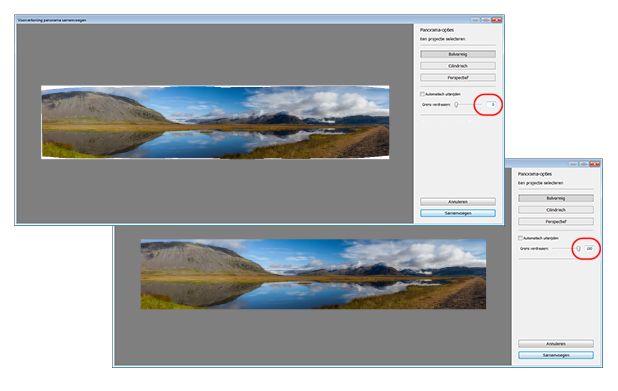This screenshot has width=618, height=391.
Task: Click Panorama-opties heading in front dialog
Action: (x=437, y=30)
